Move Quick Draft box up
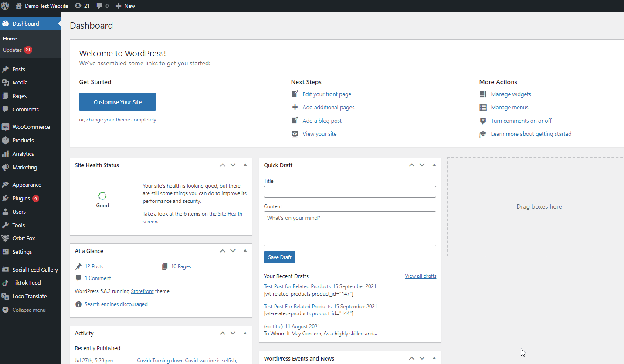The height and width of the screenshot is (364, 624). pos(411,165)
